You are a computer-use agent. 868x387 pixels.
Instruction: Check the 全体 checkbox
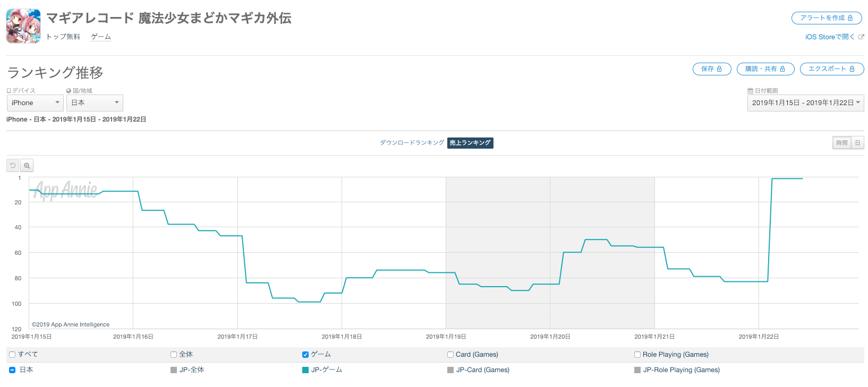coord(174,355)
